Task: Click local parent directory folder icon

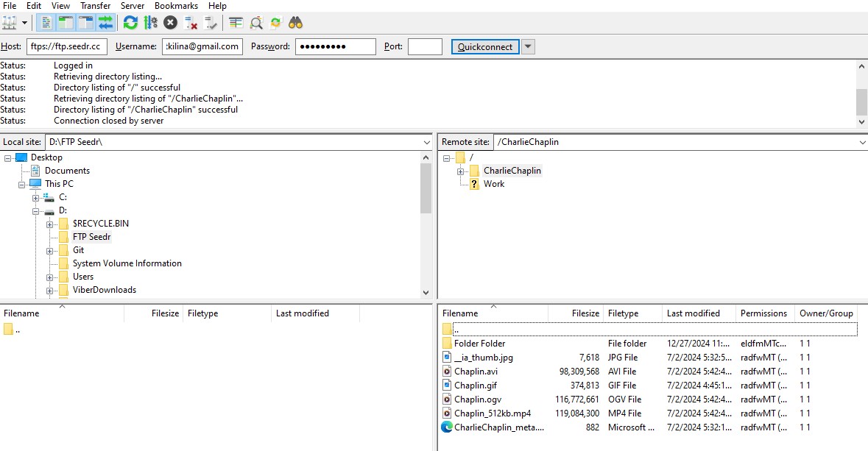Action: pos(8,330)
